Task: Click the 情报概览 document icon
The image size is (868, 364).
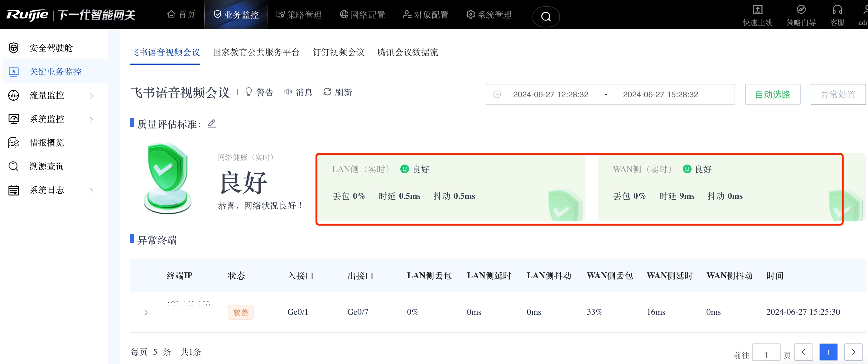Action: click(13, 143)
